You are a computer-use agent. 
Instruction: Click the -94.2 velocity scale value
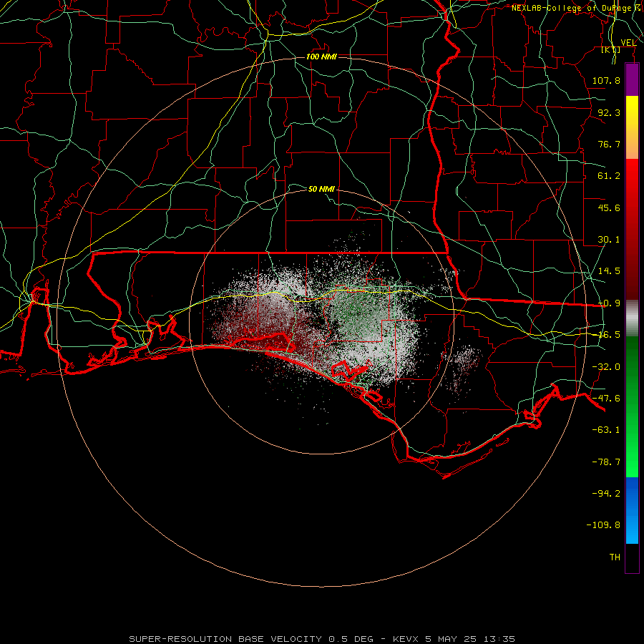click(x=606, y=494)
